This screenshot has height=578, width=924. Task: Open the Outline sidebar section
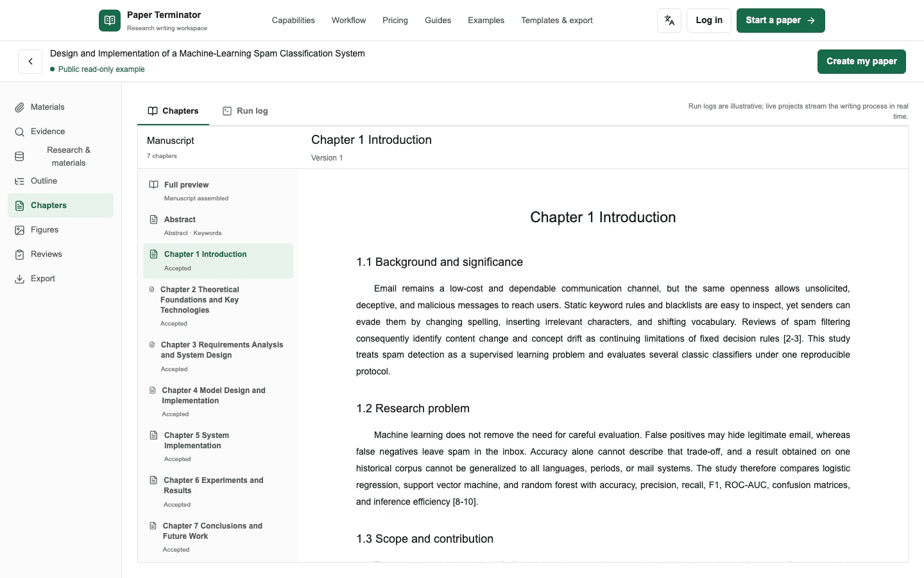point(61,181)
